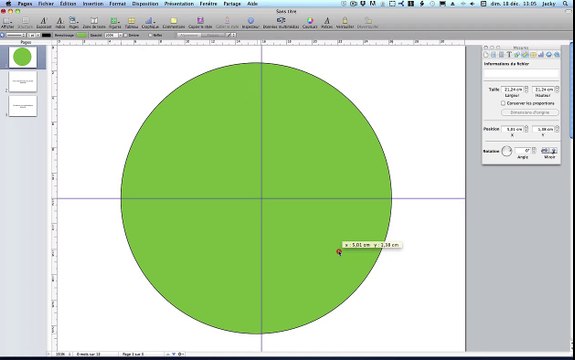Open the Disposition menu
The width and height of the screenshot is (575, 360).
tap(145, 4)
